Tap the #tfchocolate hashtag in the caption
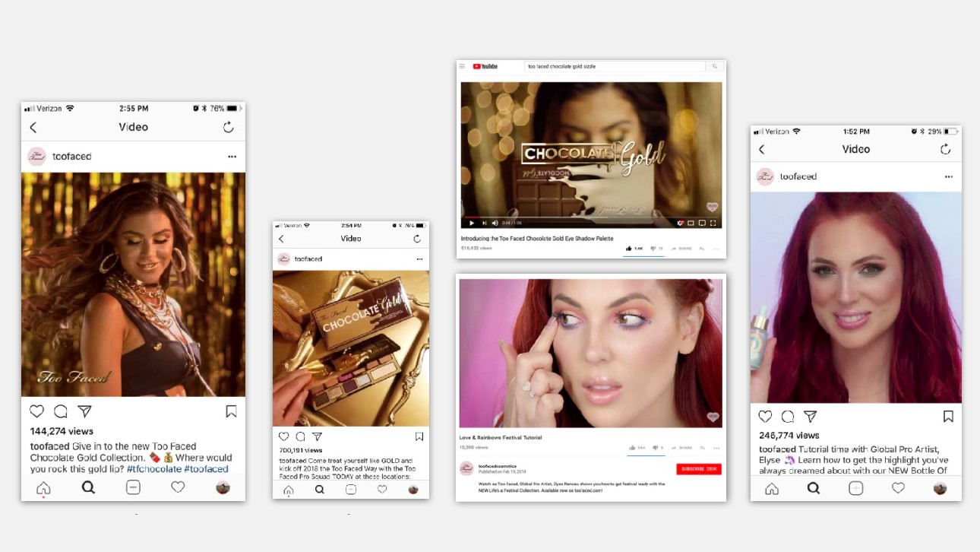980x552 pixels. (156, 469)
